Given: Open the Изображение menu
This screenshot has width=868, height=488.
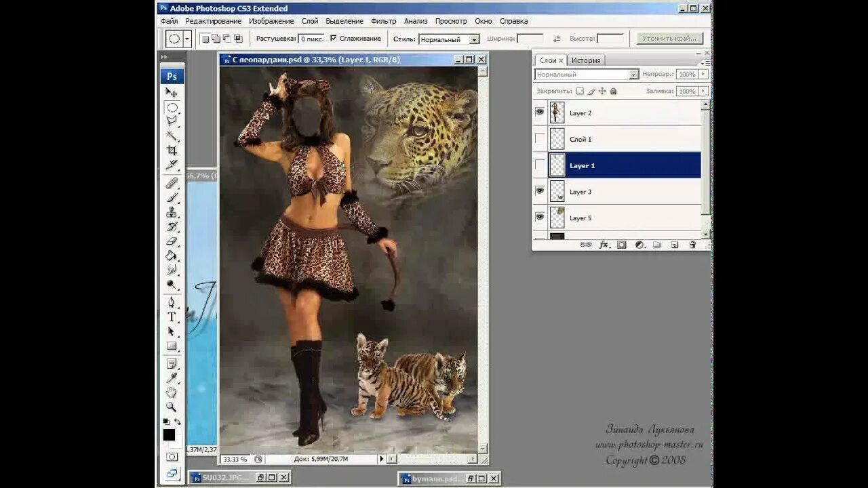Looking at the screenshot, I should click(271, 21).
